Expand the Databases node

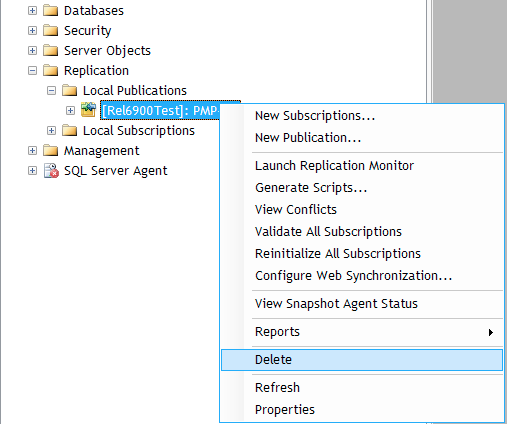(x=32, y=11)
